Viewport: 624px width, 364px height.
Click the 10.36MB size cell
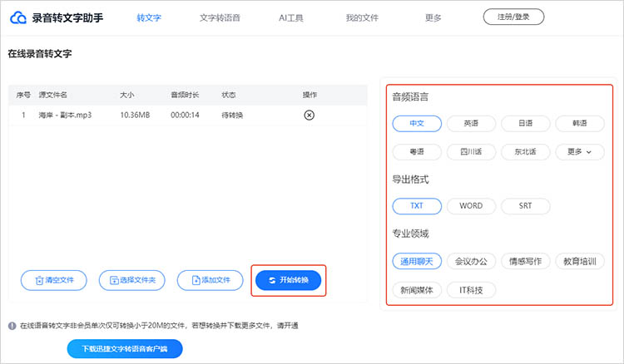pos(135,116)
